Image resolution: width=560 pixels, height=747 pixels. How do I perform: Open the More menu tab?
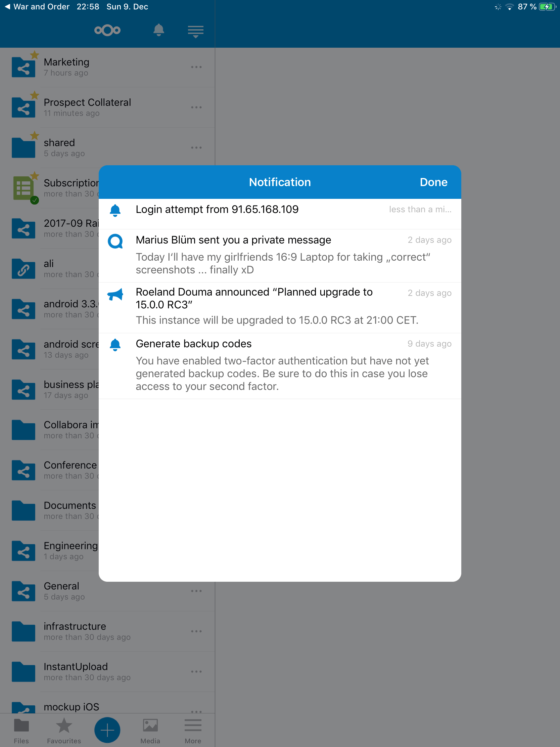click(x=193, y=731)
